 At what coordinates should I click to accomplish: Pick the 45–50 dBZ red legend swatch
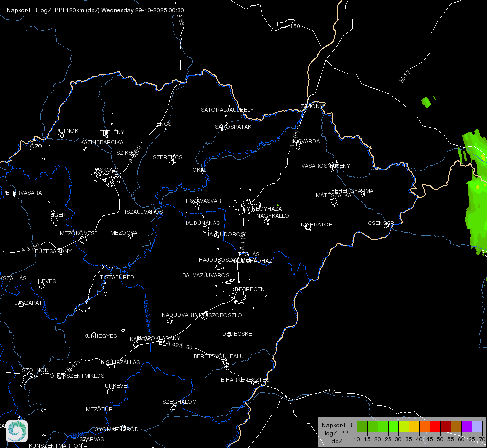[x=435, y=427]
